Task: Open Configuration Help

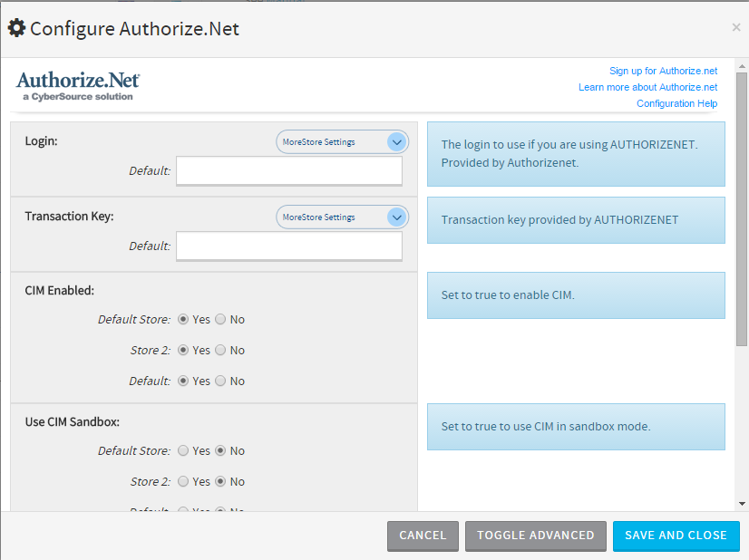Action: [x=676, y=103]
